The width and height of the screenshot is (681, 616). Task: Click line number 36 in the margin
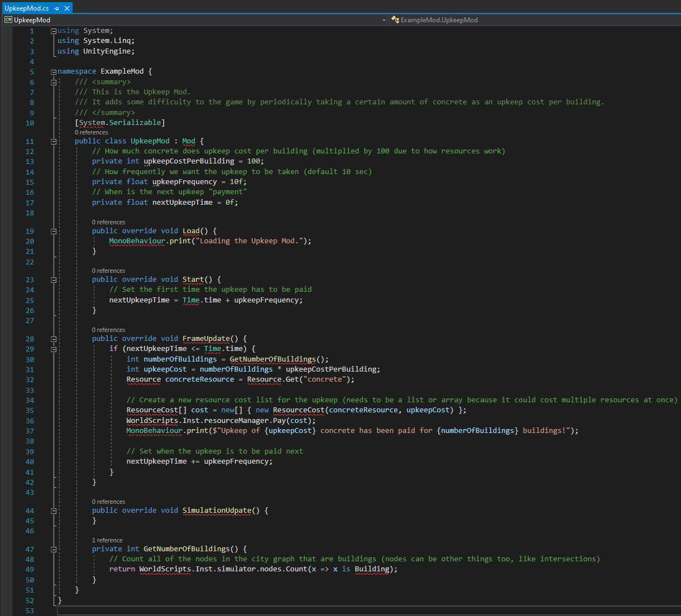(30, 421)
